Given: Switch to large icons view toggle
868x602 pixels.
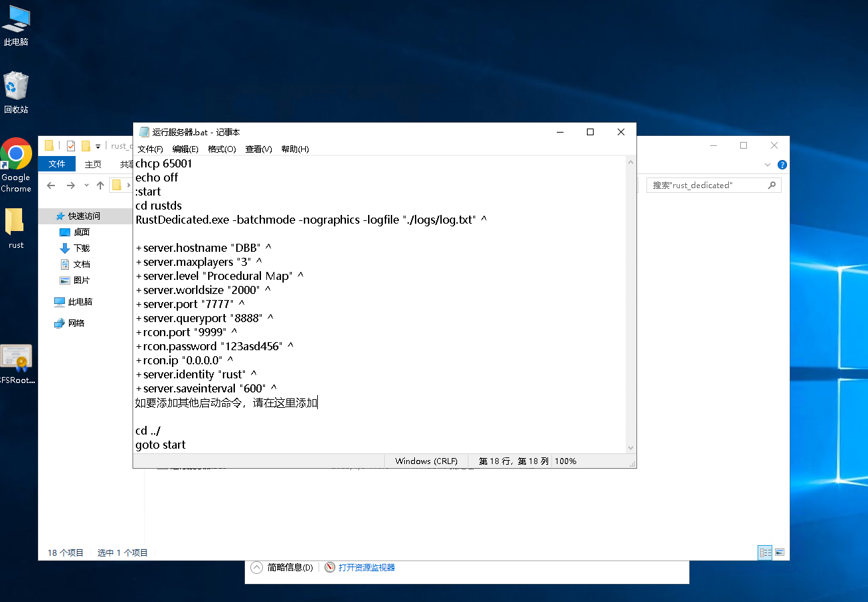Looking at the screenshot, I should coord(780,552).
